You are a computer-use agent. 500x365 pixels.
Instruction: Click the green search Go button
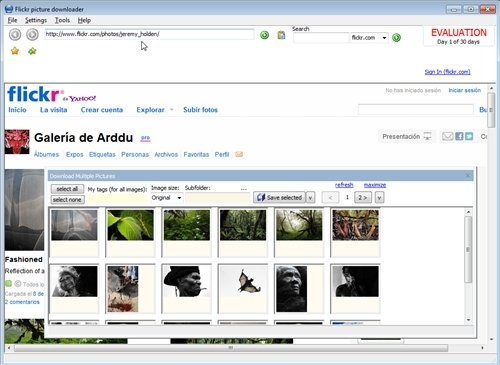pyautogui.click(x=396, y=37)
